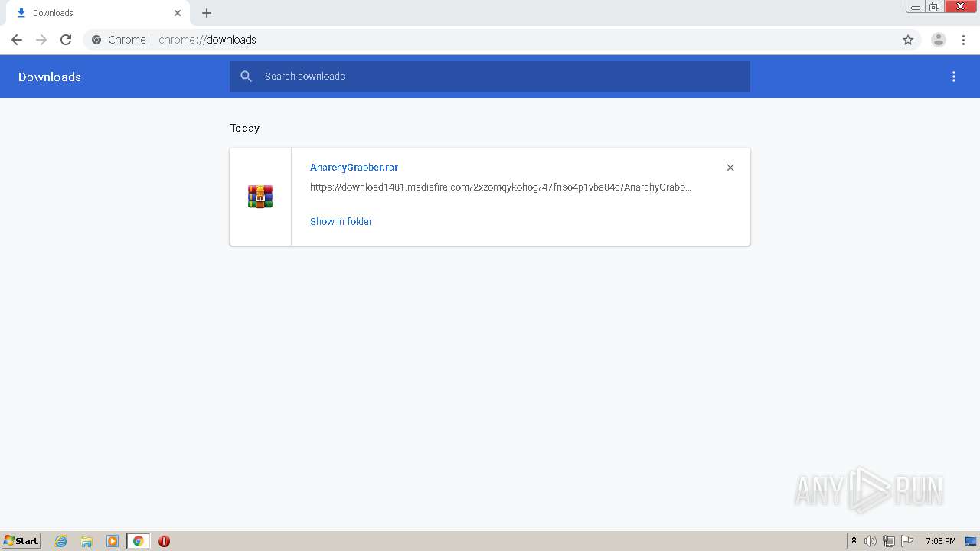Viewport: 980px width, 551px height.
Task: Click the Downloads page heading
Action: 50,77
